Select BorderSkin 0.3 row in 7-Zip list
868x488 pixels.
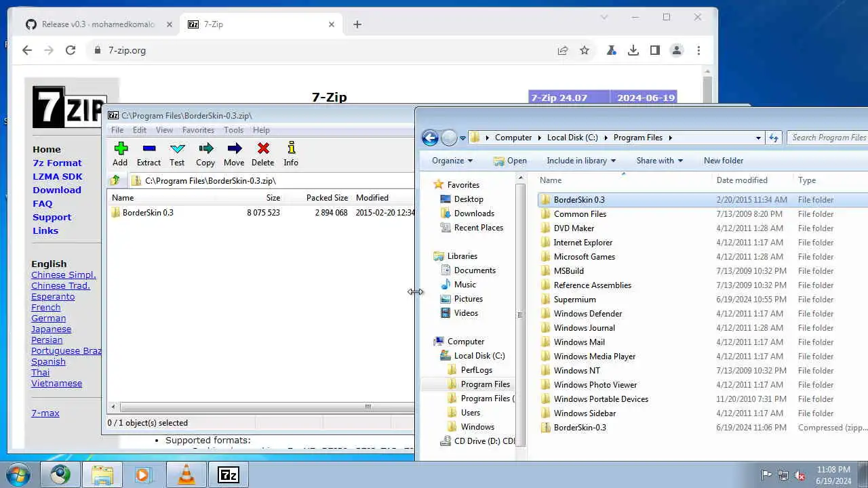coord(262,213)
